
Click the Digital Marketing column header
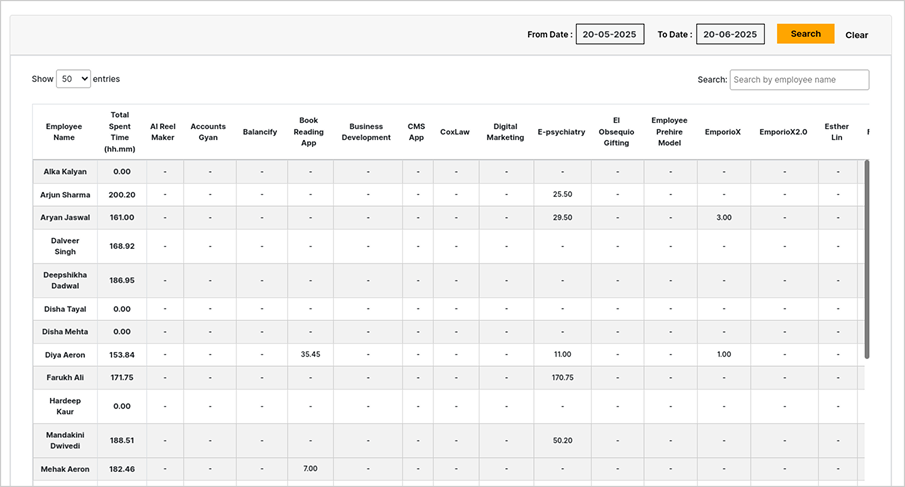(x=506, y=132)
